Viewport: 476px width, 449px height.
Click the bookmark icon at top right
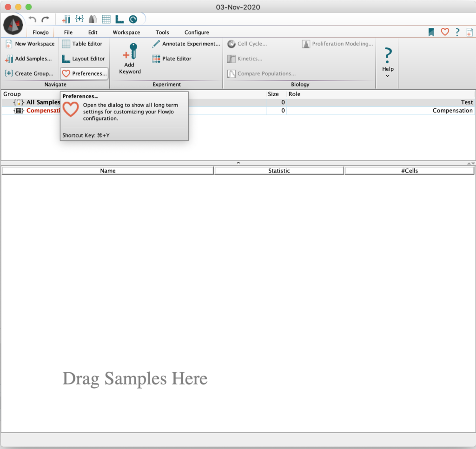[x=431, y=32]
